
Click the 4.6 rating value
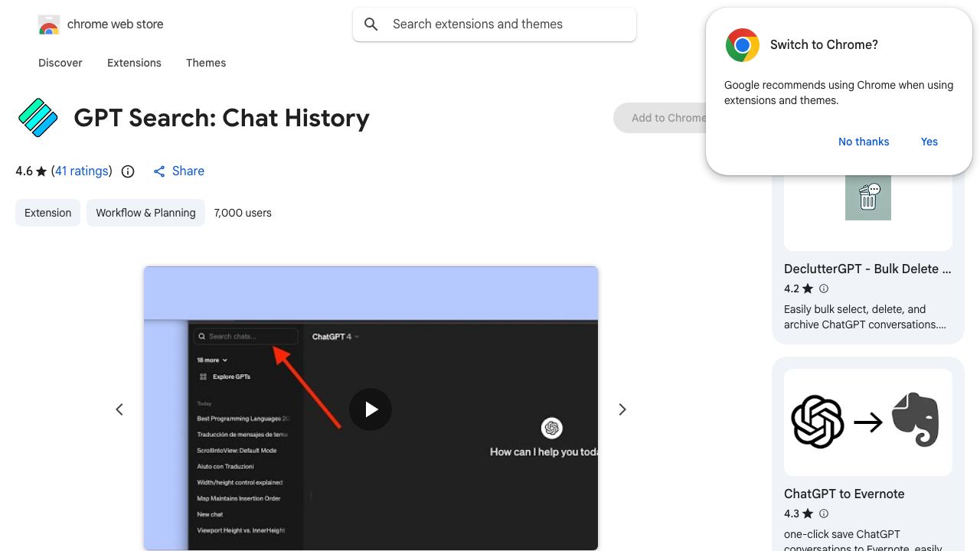pos(24,171)
